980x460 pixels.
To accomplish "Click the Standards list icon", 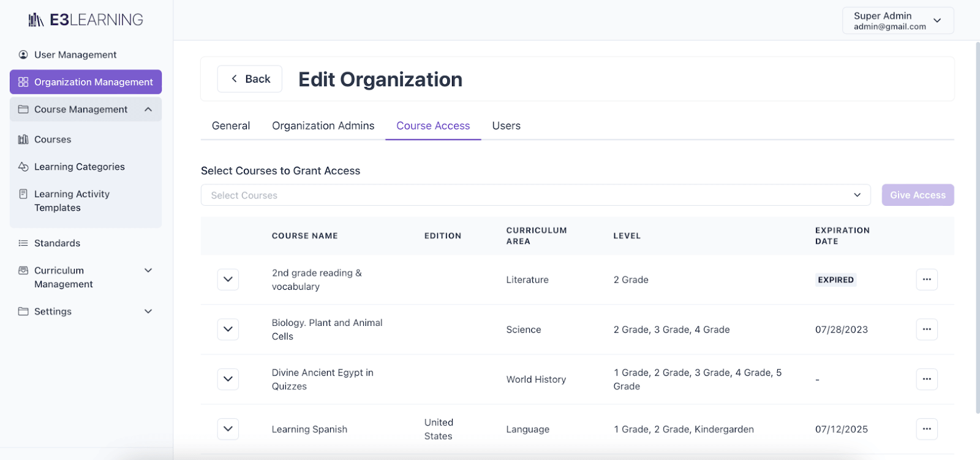I will pyautogui.click(x=23, y=243).
